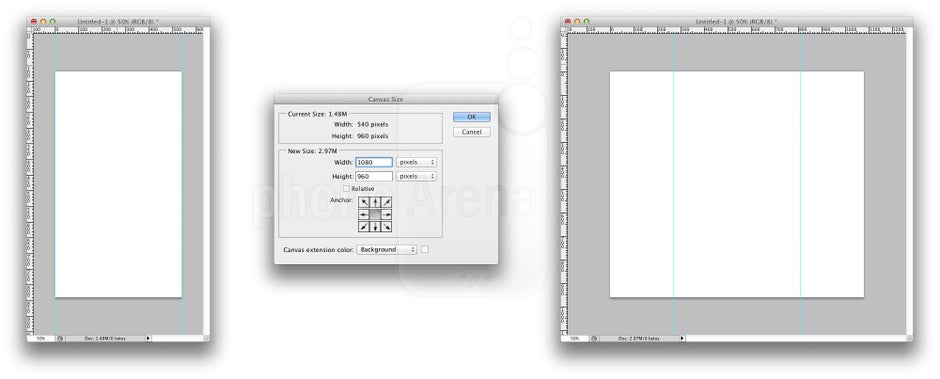Minimize the left Untitled-1 window
The image size is (940, 379).
[x=43, y=22]
